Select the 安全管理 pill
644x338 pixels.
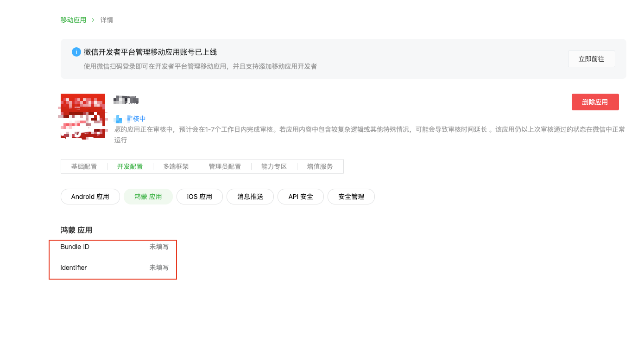[351, 197]
